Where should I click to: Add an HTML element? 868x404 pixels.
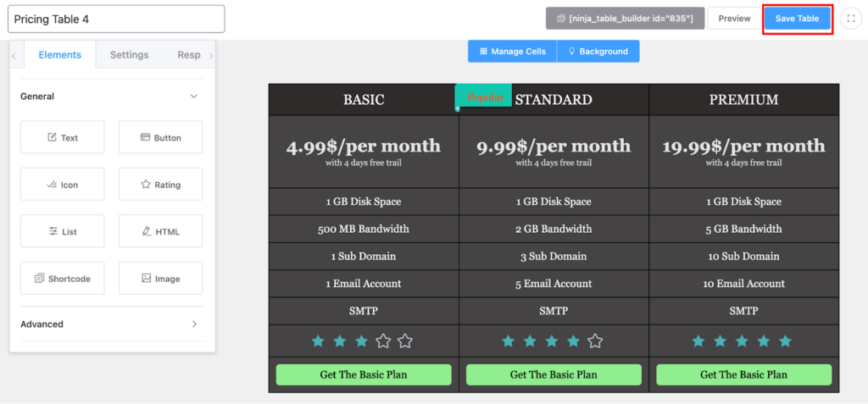160,231
